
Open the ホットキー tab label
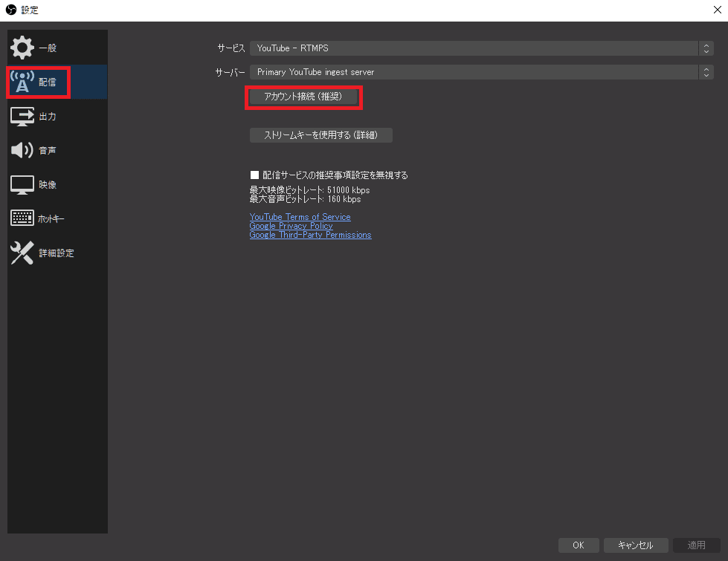click(51, 218)
